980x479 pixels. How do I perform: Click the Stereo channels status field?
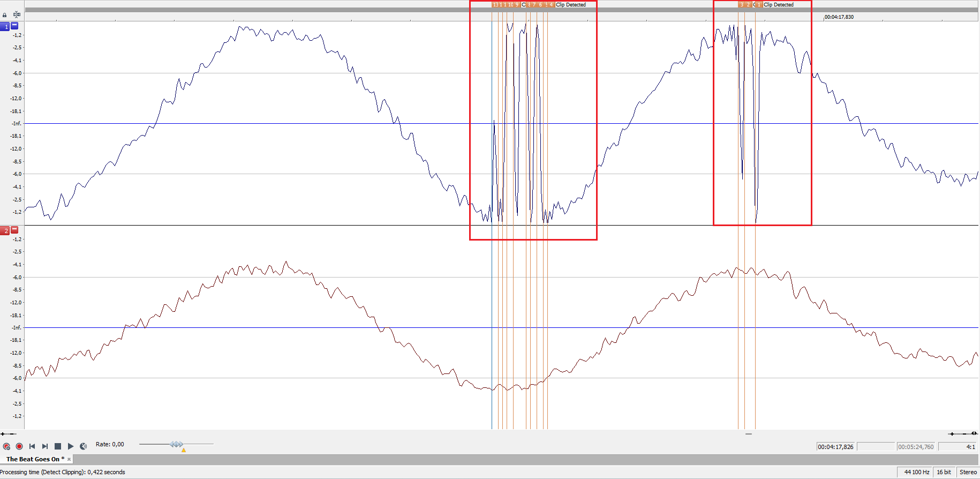tap(968, 472)
